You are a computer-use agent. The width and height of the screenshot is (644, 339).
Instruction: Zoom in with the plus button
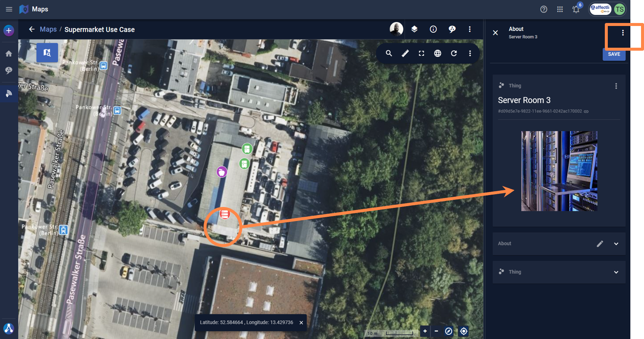[x=425, y=331]
